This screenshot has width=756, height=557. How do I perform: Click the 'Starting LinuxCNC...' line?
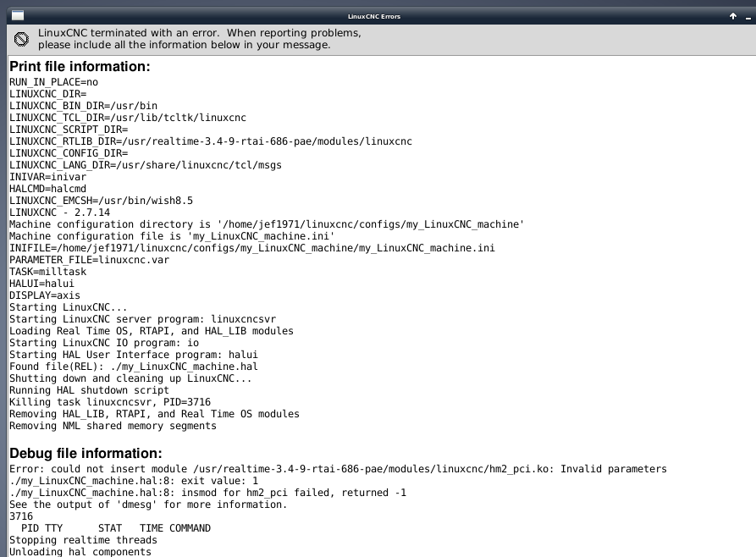click(69, 307)
